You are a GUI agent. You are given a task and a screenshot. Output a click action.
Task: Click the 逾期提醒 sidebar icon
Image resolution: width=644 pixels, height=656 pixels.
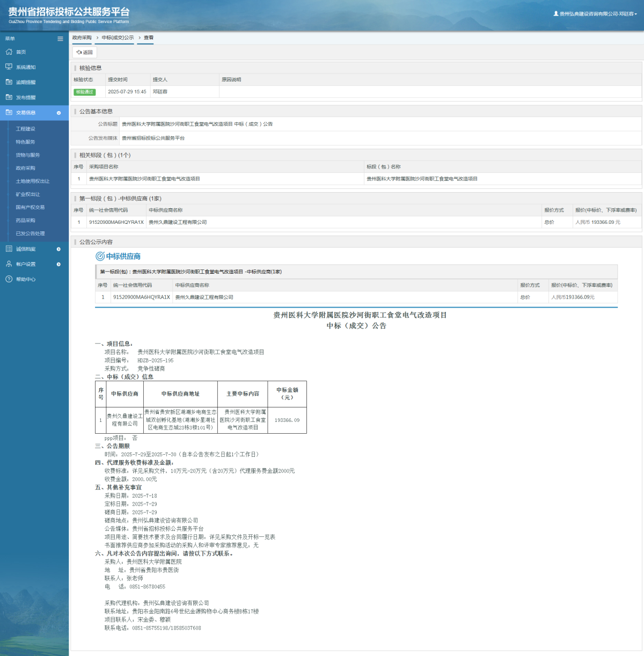pos(9,82)
